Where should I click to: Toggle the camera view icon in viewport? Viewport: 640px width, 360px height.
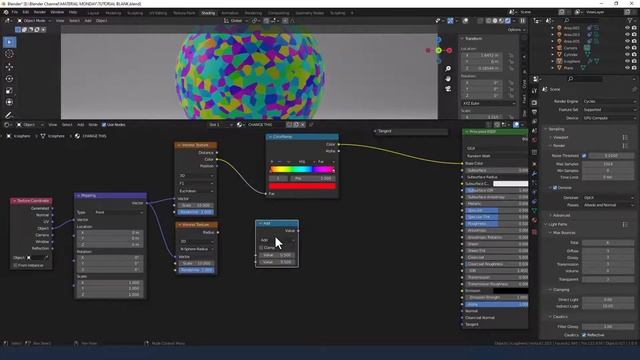[448, 88]
